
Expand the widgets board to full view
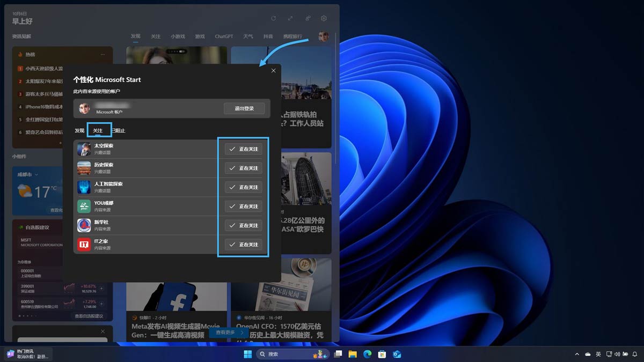tap(290, 18)
